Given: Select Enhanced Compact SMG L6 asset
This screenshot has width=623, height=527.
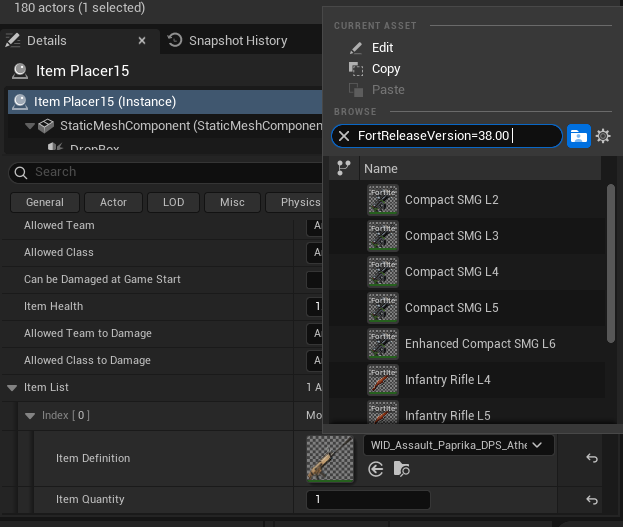Looking at the screenshot, I should click(467, 344).
